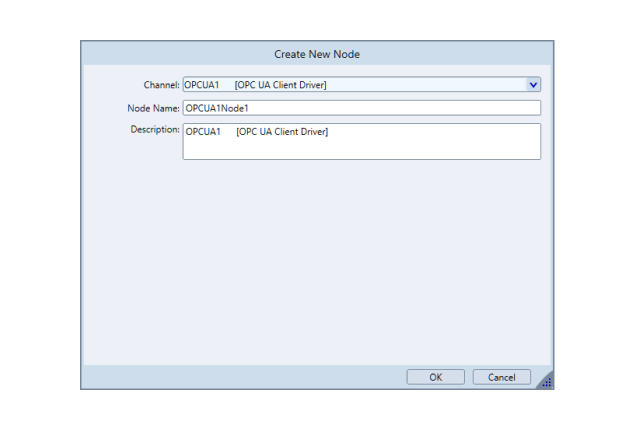Click the Create New Node title bar
The width and height of the screenshot is (635, 430).
click(x=317, y=54)
